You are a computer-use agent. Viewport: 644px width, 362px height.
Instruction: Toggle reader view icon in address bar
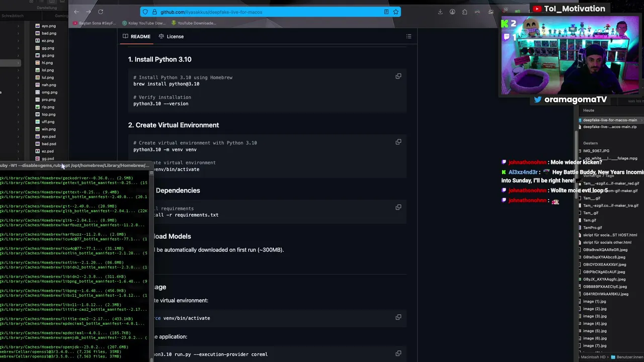click(x=386, y=12)
